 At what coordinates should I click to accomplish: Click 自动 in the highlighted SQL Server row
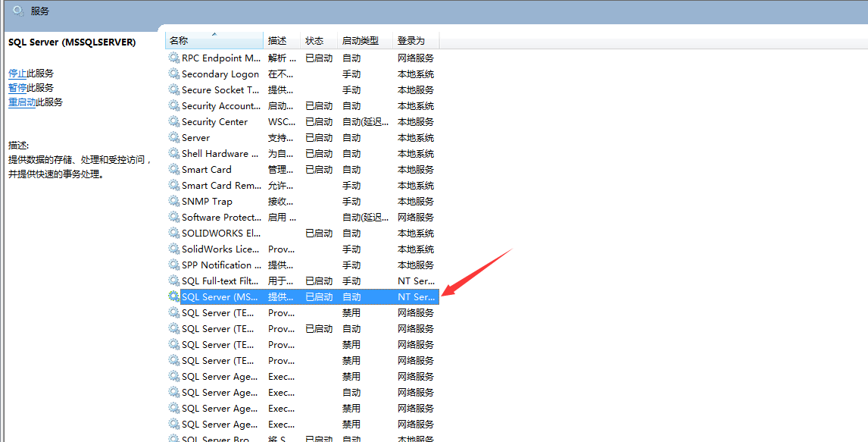coord(351,297)
